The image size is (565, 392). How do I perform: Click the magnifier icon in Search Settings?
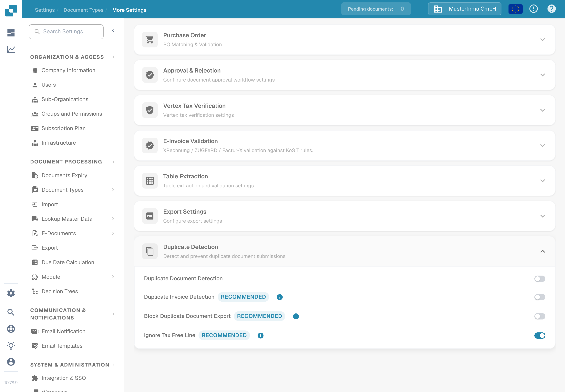[x=37, y=31]
